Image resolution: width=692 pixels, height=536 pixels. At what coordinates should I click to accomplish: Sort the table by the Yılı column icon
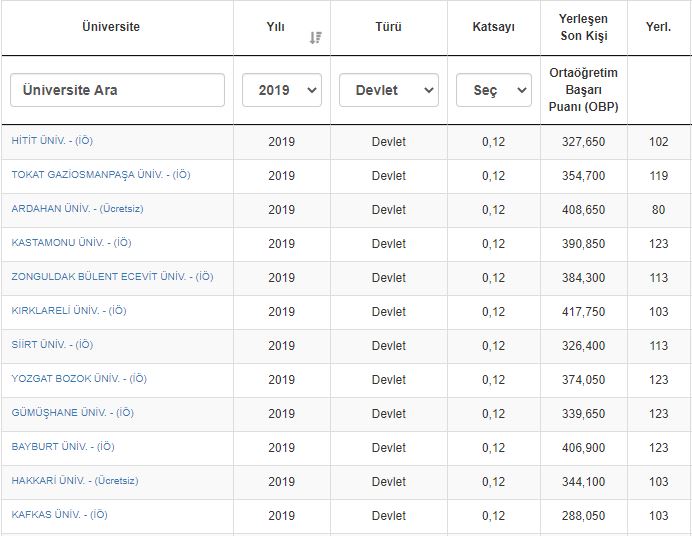click(315, 38)
